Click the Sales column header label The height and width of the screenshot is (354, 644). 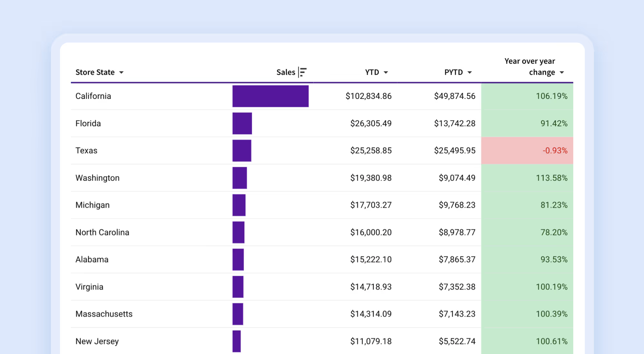tap(286, 72)
